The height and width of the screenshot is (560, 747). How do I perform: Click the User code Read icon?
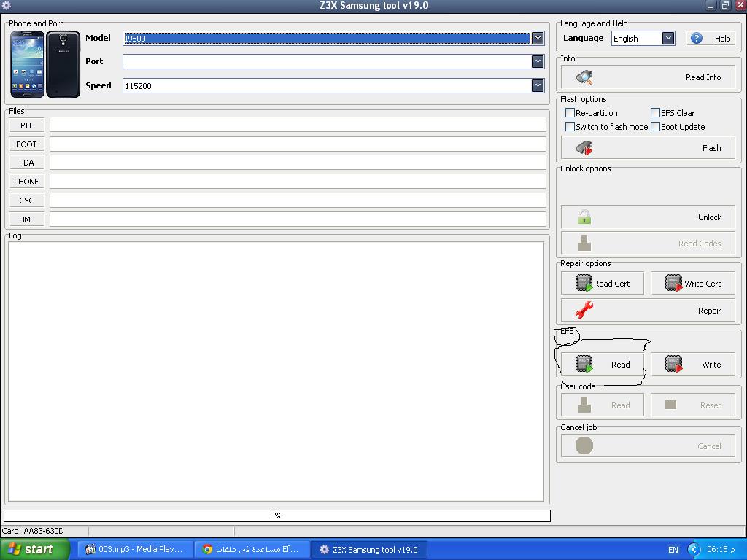[584, 405]
